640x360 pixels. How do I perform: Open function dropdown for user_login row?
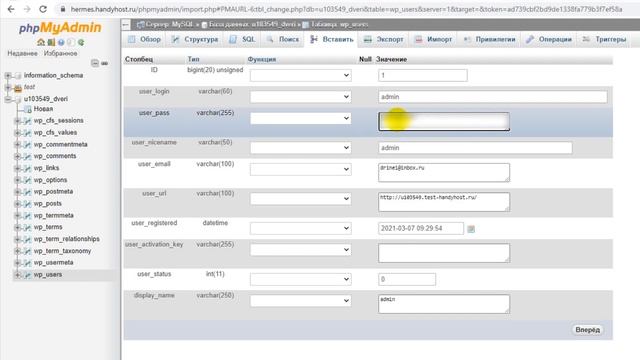[x=300, y=97]
